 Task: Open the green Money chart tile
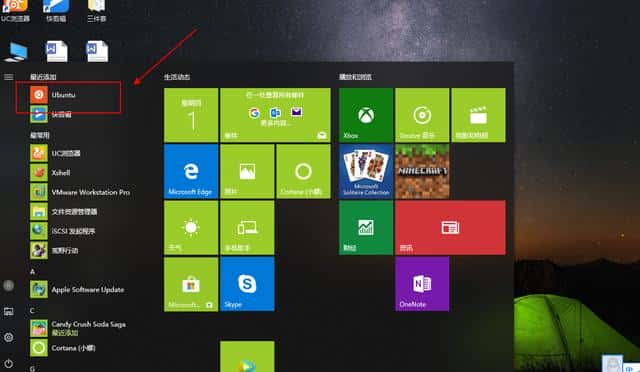[366, 228]
